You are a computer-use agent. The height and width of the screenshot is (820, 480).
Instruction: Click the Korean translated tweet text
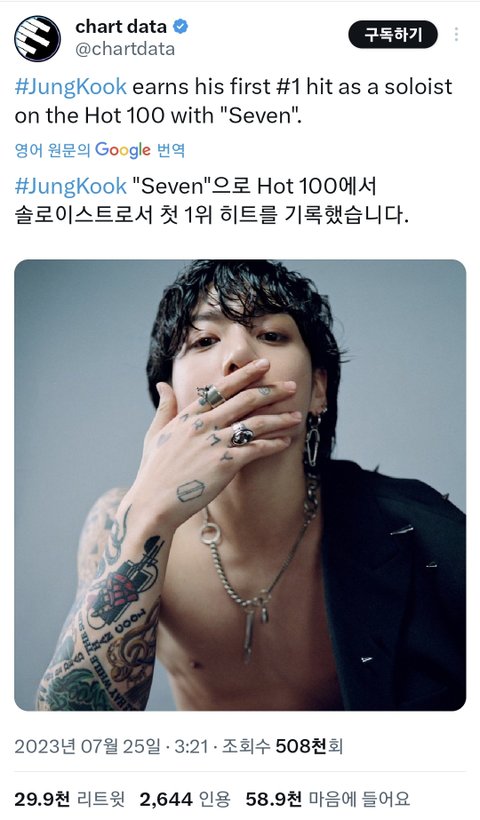(x=211, y=200)
